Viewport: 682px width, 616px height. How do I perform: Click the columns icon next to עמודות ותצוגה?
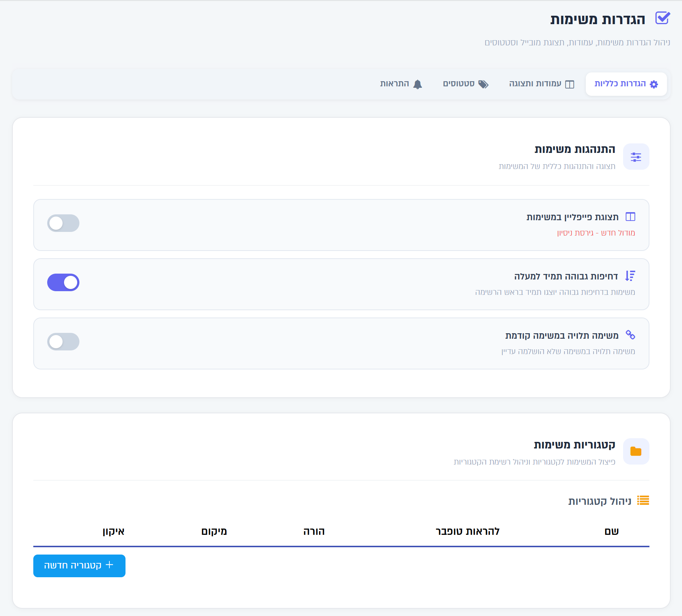pyautogui.click(x=570, y=84)
